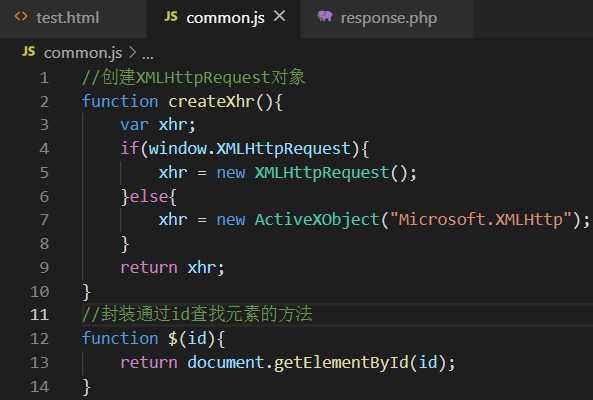Click the string "Microsoft.XMLHttp"
This screenshot has height=400, width=593.
(x=480, y=220)
